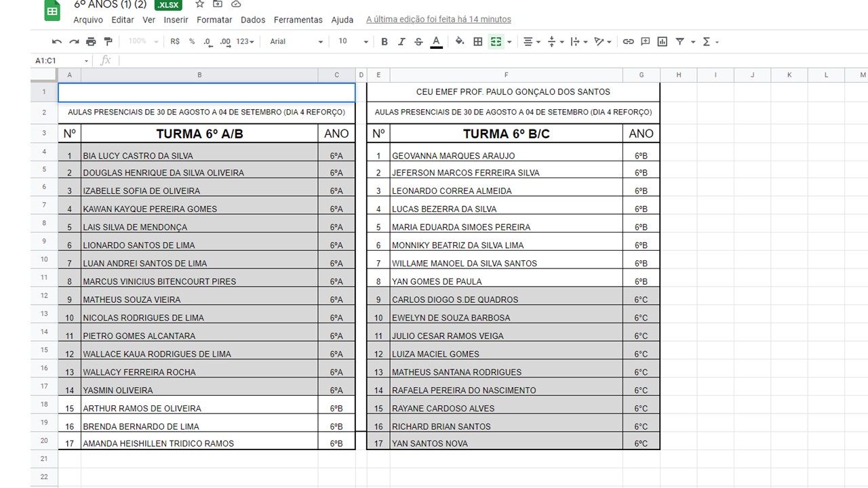Select column B header
Viewport: 868px width, 488px height.
pyautogui.click(x=199, y=75)
